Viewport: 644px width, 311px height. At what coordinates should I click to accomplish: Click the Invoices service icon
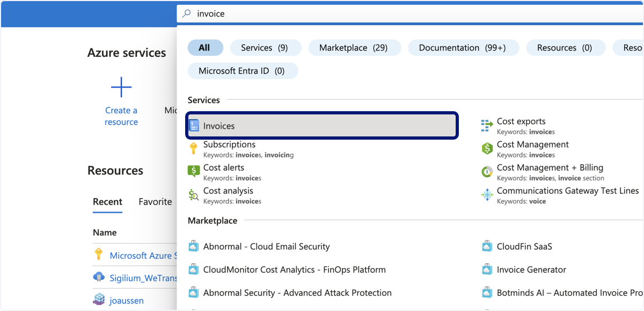click(194, 126)
